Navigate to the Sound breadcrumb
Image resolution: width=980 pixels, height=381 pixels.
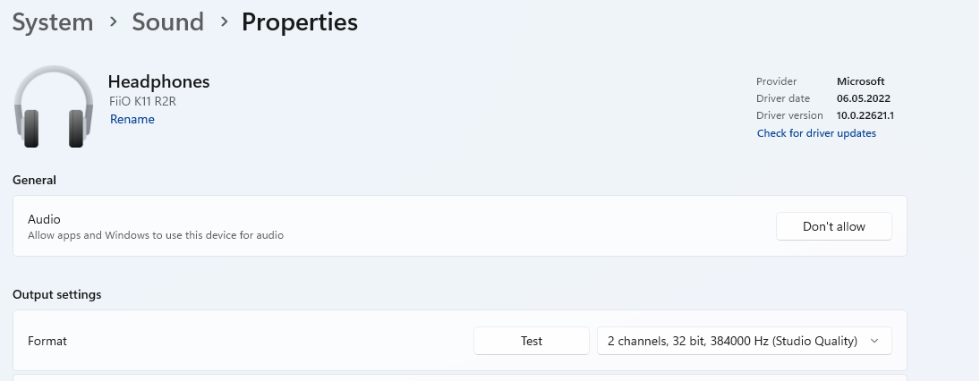pos(167,22)
